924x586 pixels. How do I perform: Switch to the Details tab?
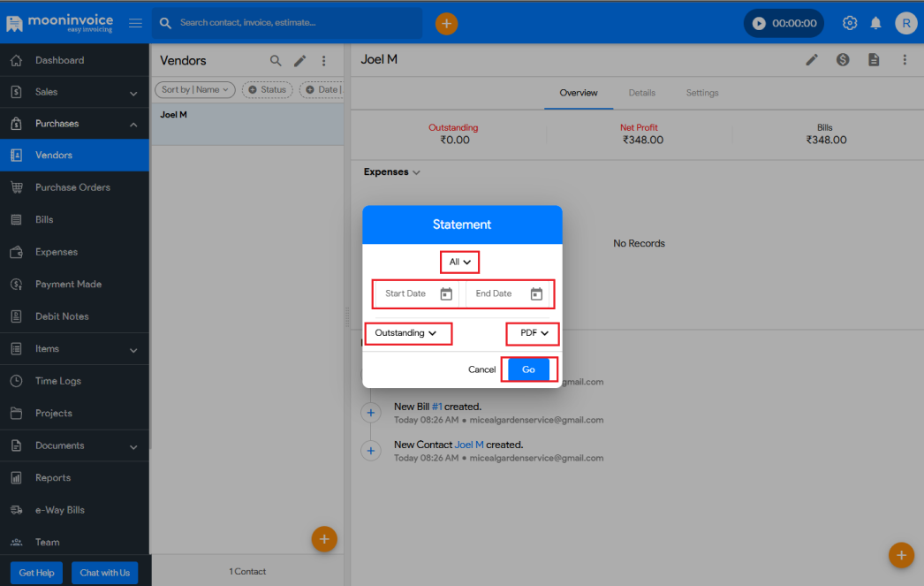[x=642, y=92]
